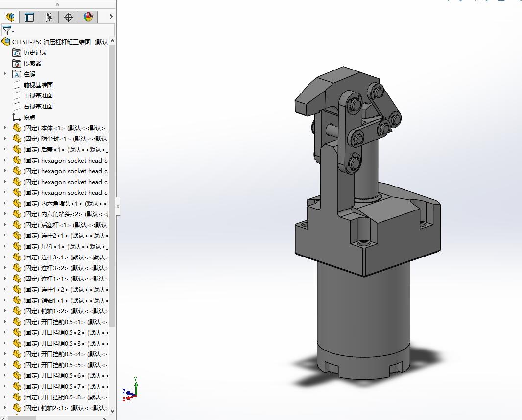This screenshot has height=420, width=522.
Task: Select the 开口挡销0.5<2> row text
Action: (x=66, y=332)
